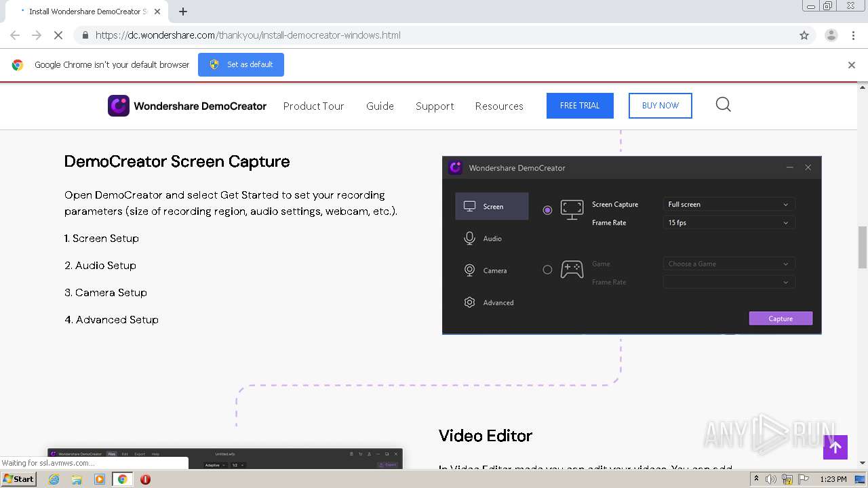Bookmark this page with the star icon

click(804, 35)
